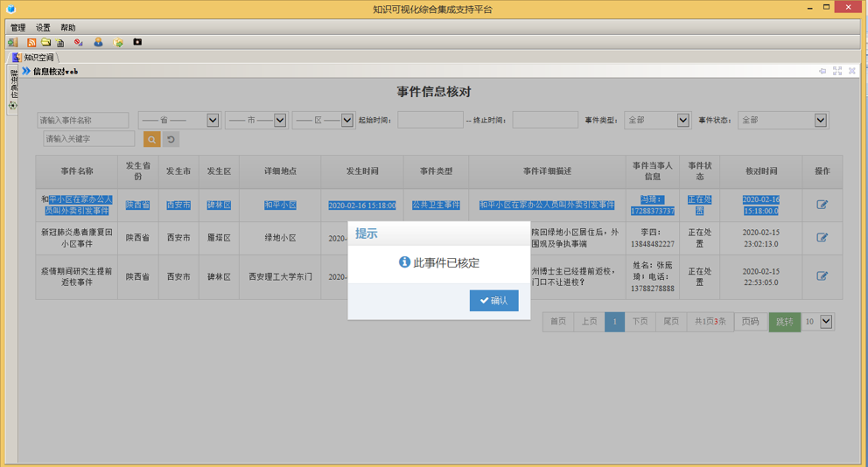The image size is (868, 467).
Task: Click the 雁塔区 district cell
Action: click(x=219, y=238)
